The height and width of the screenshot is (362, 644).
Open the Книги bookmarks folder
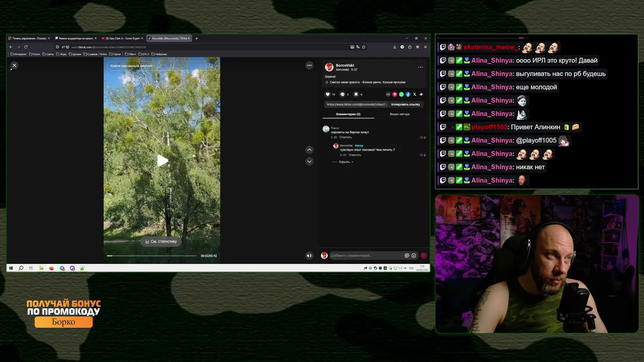tap(35, 54)
